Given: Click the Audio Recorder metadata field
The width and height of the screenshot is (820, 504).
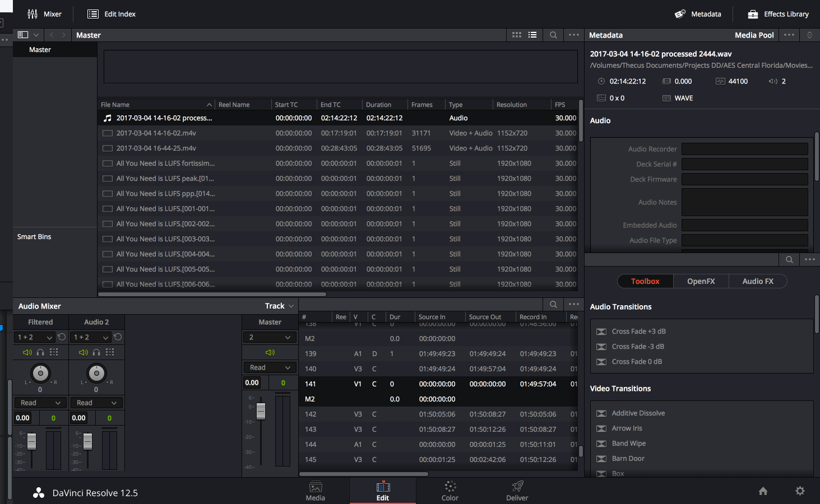Looking at the screenshot, I should [x=744, y=149].
